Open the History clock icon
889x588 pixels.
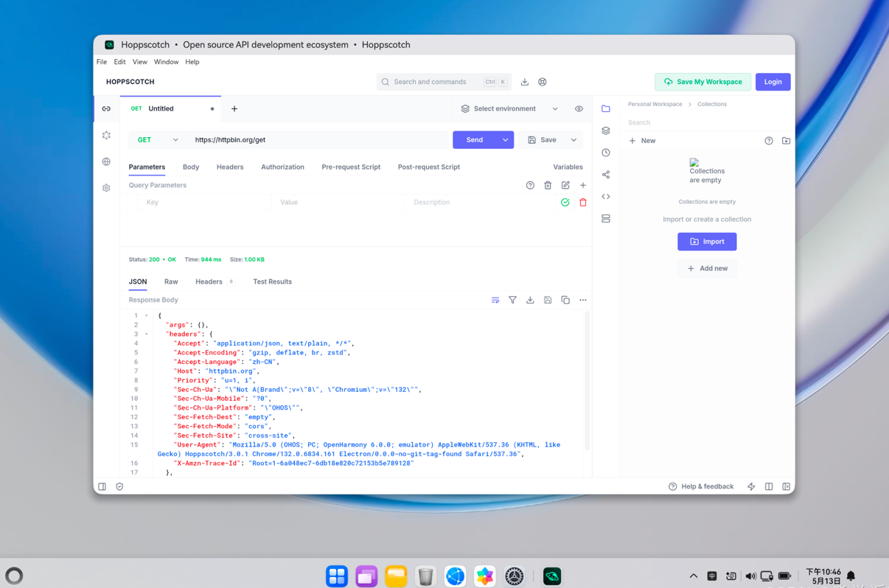(606, 153)
